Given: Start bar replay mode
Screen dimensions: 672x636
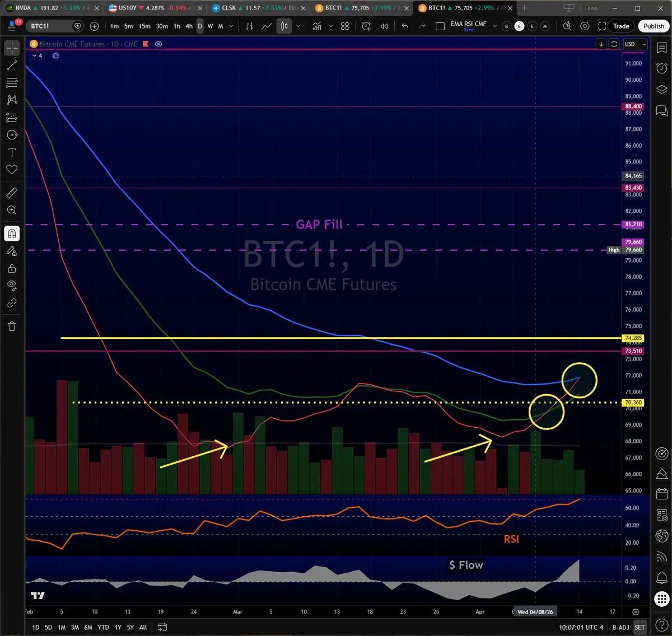Looking at the screenshot, I should click(384, 26).
